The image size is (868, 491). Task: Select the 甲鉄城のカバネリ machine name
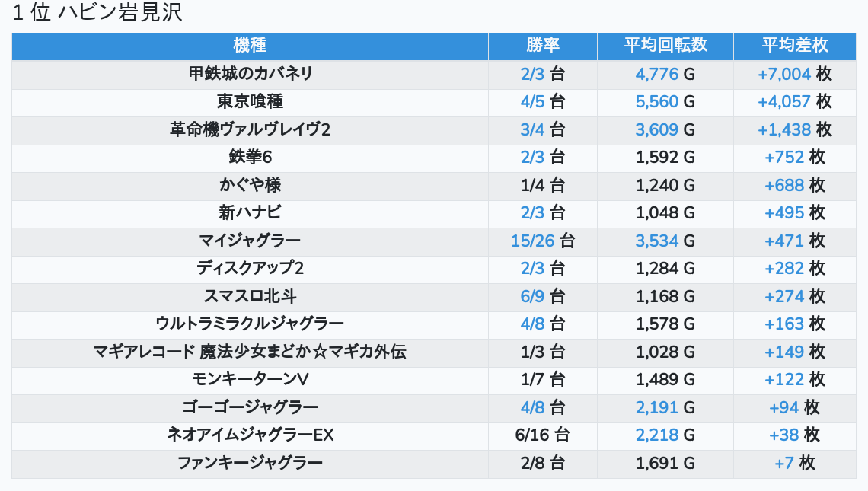coord(250,74)
